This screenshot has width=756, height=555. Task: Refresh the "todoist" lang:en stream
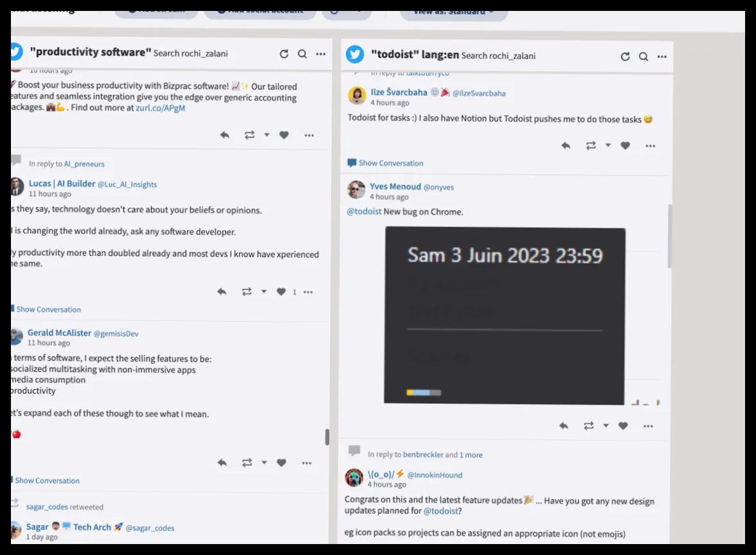(625, 57)
